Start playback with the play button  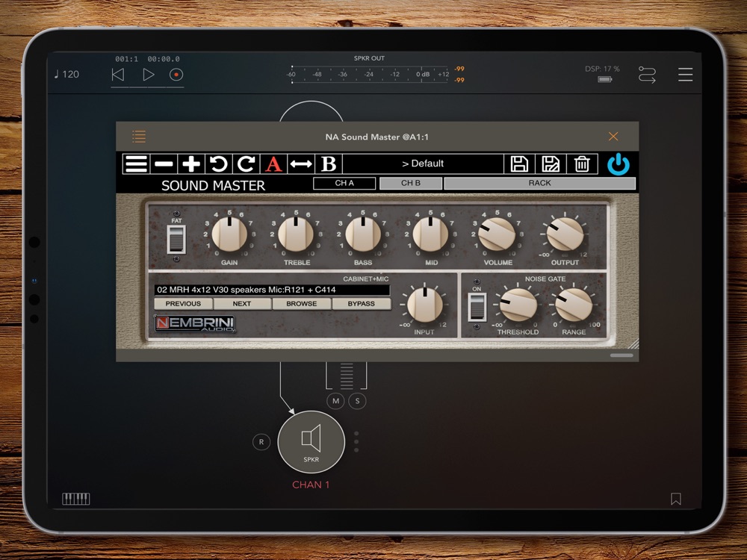pos(149,74)
